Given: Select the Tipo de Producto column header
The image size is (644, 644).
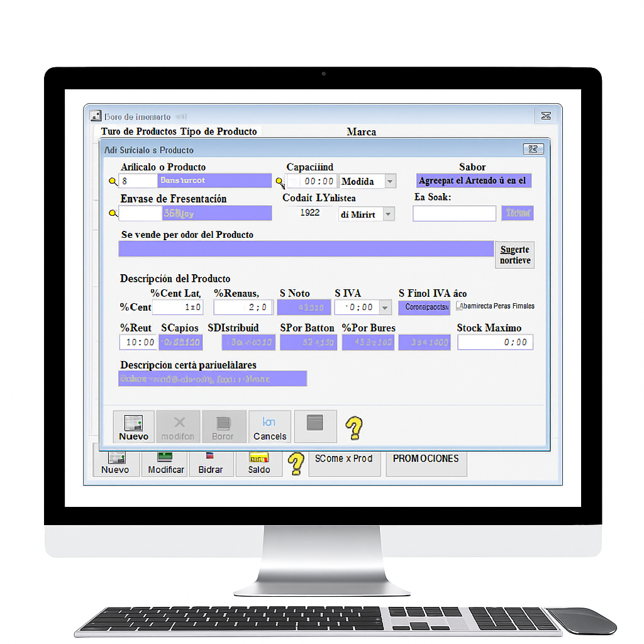Looking at the screenshot, I should click(x=218, y=131).
